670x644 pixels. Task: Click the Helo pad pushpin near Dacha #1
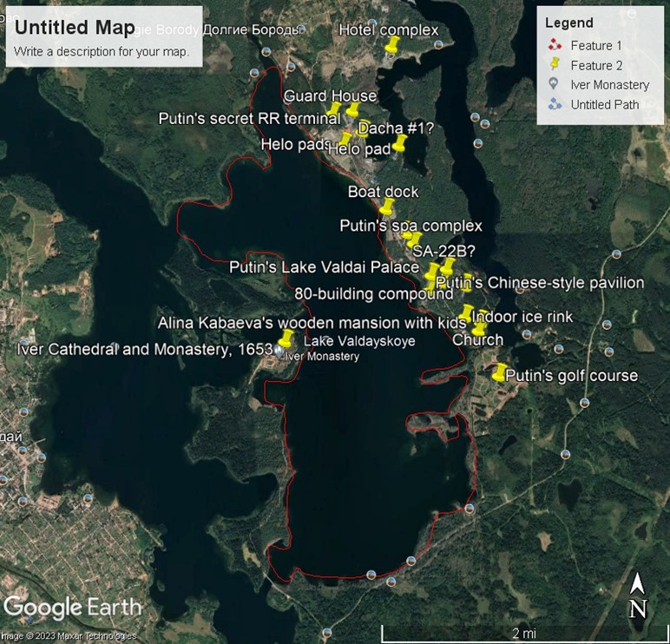tap(399, 144)
